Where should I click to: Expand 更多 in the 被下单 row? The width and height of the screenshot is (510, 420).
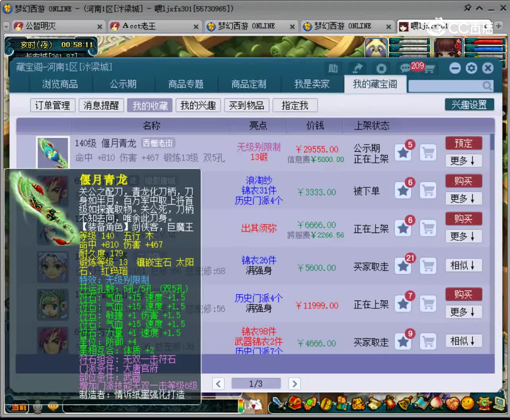tap(463, 198)
